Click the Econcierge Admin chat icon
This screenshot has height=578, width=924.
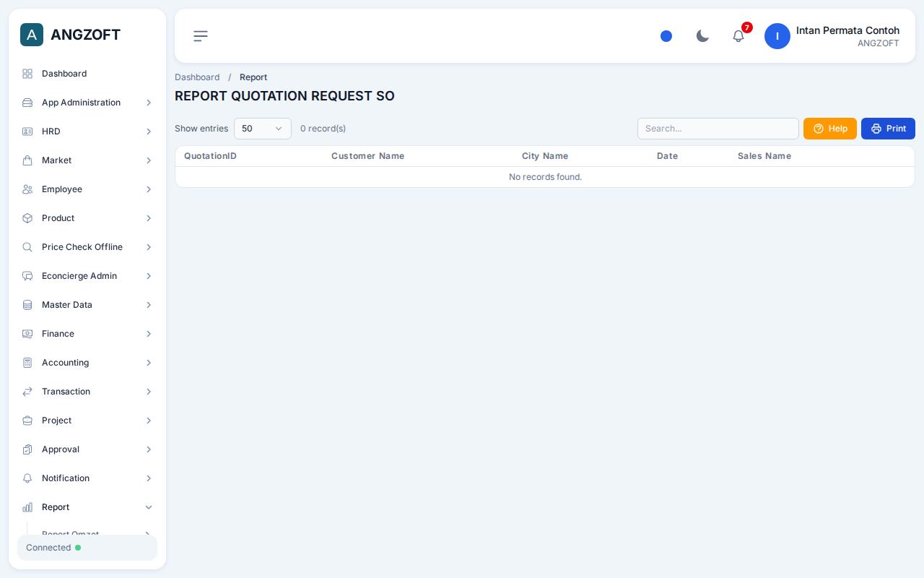27,276
